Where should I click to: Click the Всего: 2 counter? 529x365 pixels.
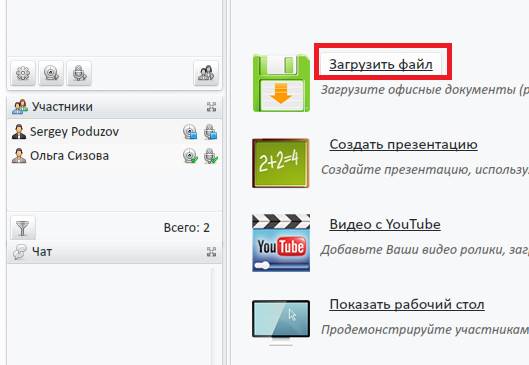187,228
